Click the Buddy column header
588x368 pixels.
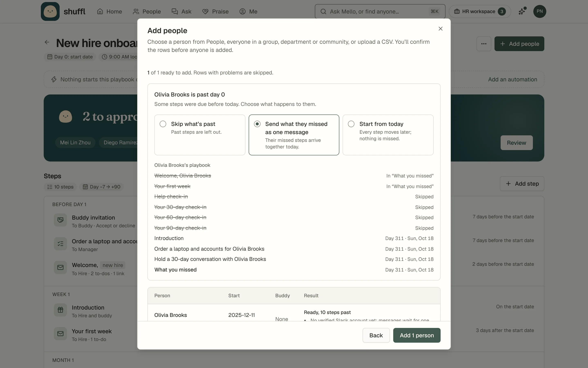(x=282, y=296)
